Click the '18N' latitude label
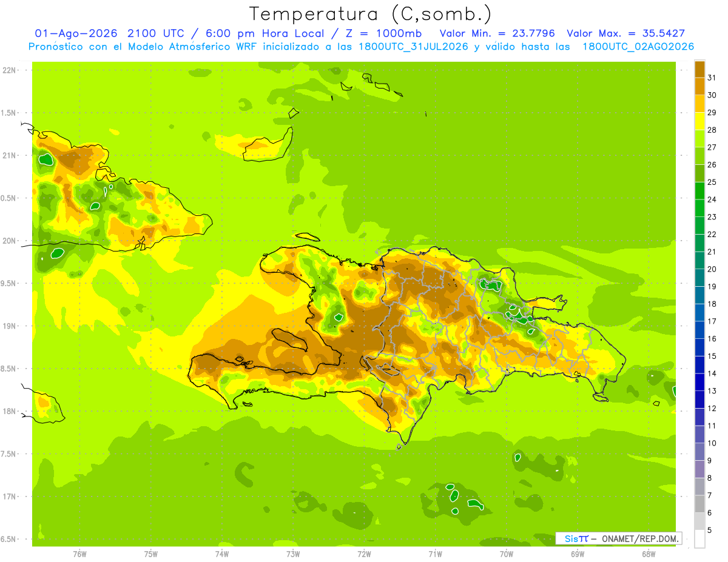 tap(9, 411)
